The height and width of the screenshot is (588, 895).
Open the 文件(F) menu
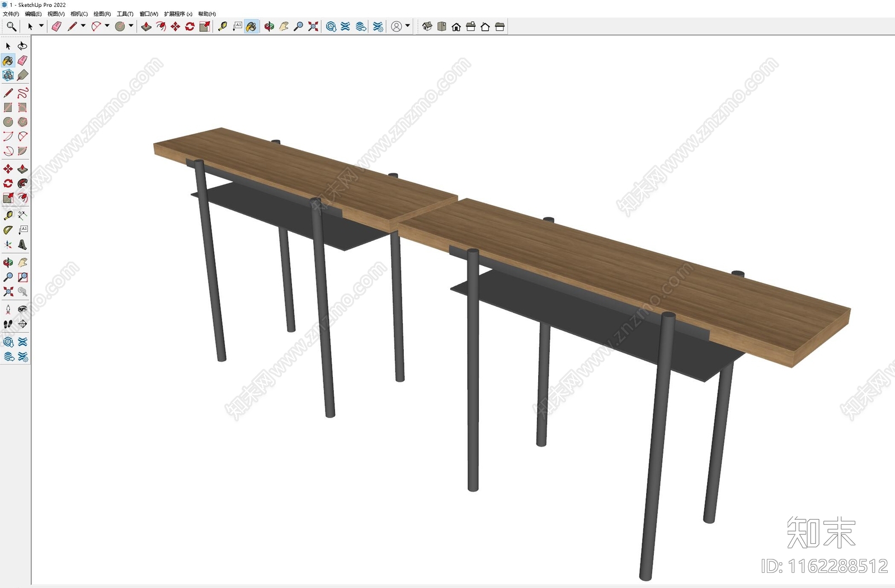(11, 14)
